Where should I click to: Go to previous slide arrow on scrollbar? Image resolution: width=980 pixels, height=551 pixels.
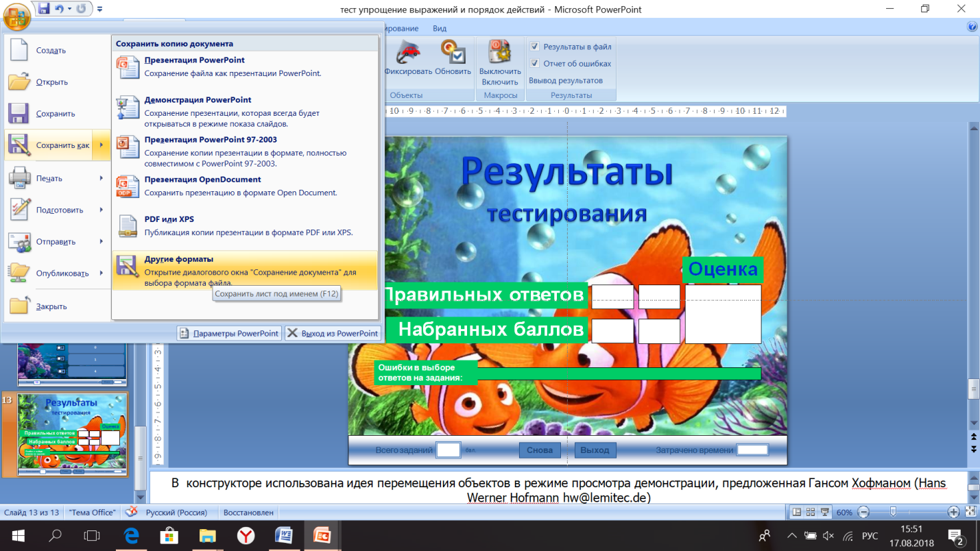coord(973,437)
